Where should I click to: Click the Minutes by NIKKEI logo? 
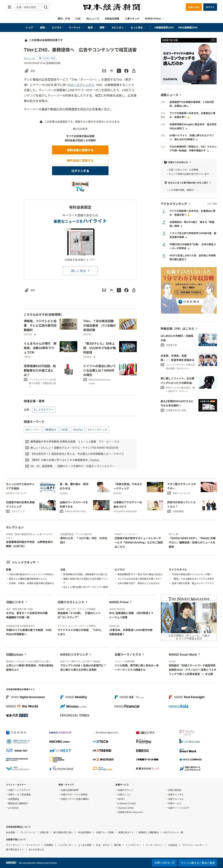(73, 706)
